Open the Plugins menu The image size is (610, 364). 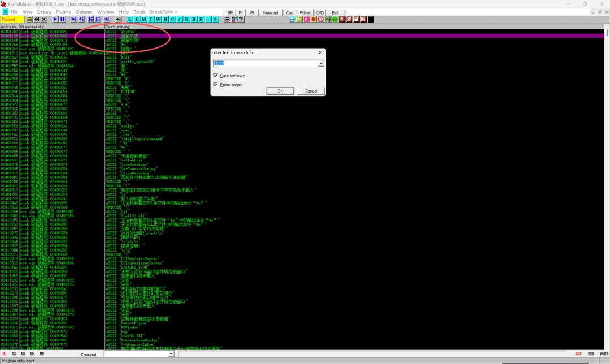63,12
